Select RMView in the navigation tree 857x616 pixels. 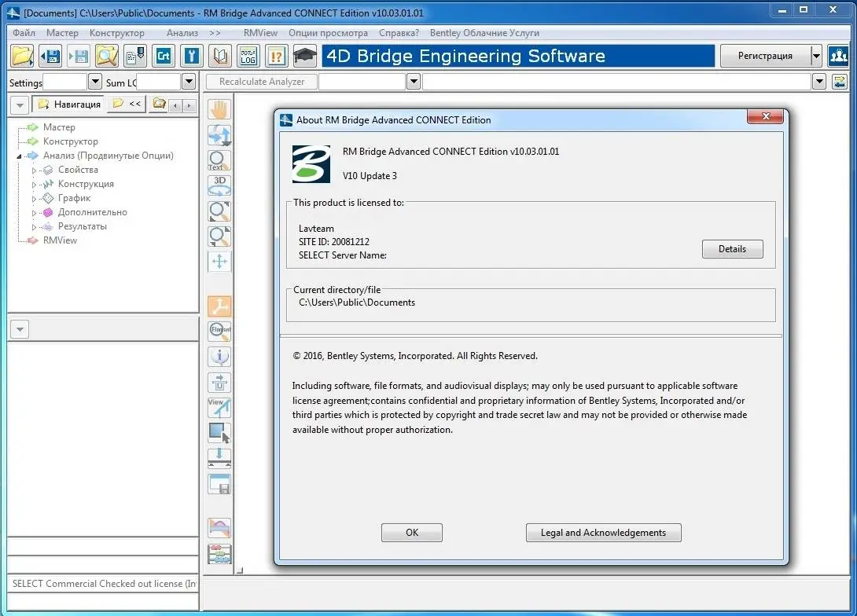point(60,240)
